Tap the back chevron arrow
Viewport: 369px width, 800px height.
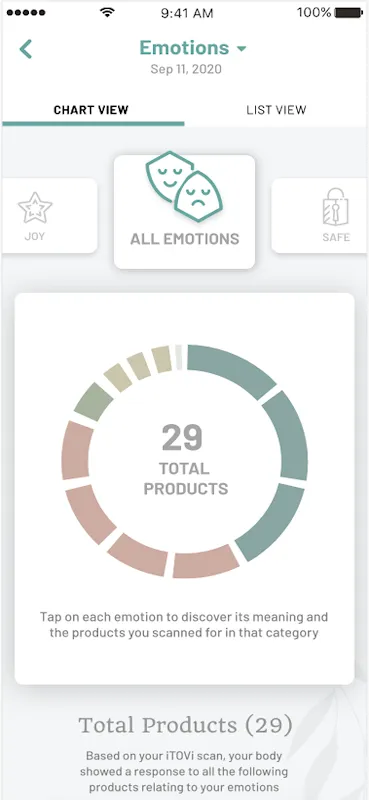point(26,49)
